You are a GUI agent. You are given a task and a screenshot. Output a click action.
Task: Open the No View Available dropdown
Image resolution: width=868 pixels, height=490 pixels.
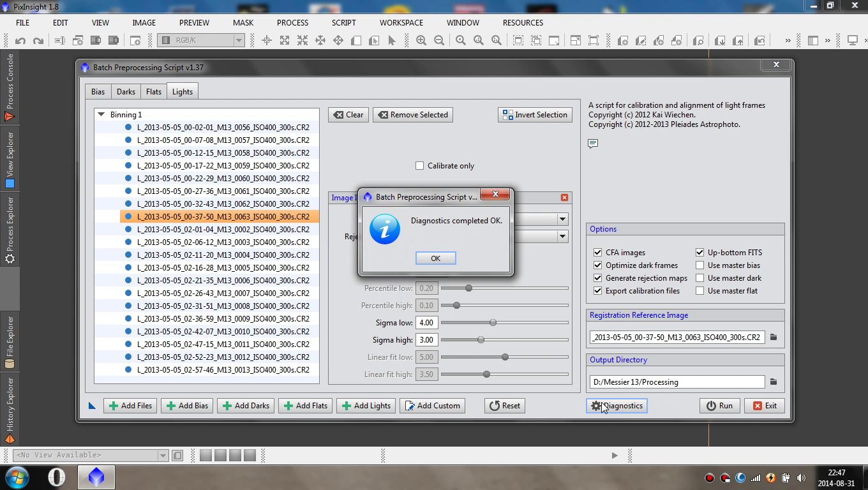pyautogui.click(x=91, y=455)
